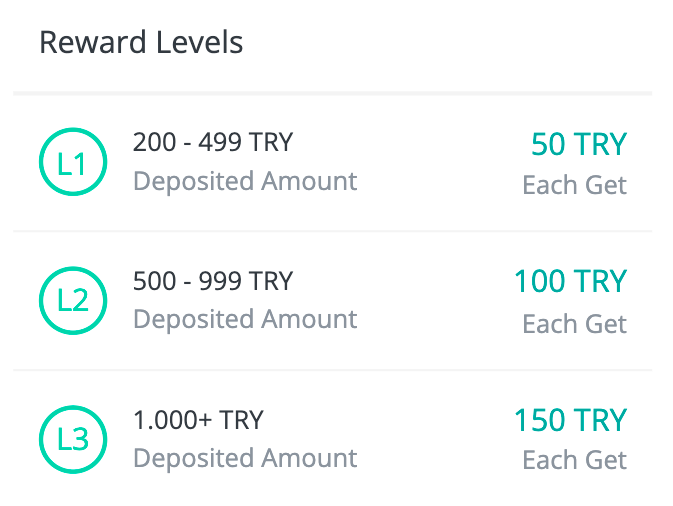
Task: Click the separator between L2 and L3 rows
Action: (333, 370)
